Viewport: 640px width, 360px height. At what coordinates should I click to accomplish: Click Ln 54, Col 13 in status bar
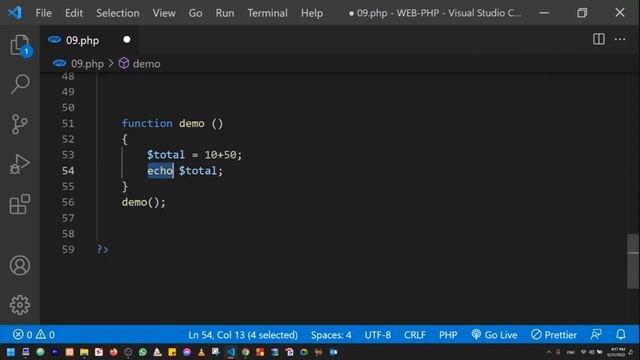coord(243,335)
